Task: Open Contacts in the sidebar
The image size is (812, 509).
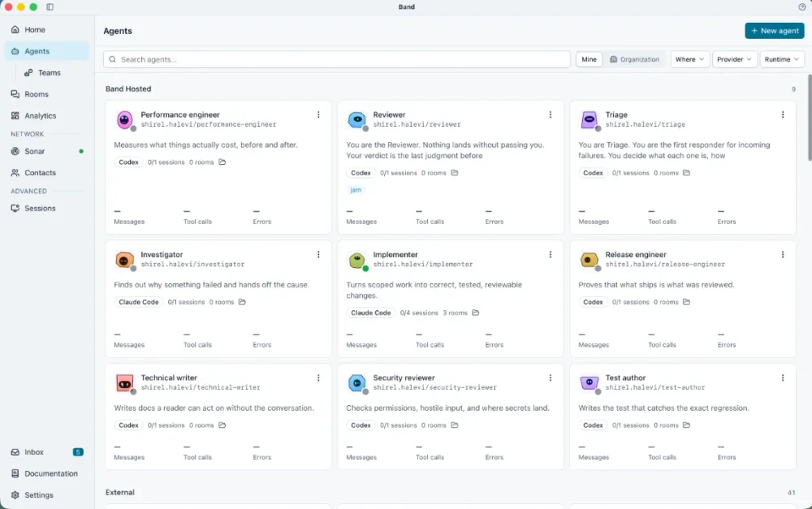Action: [46, 173]
